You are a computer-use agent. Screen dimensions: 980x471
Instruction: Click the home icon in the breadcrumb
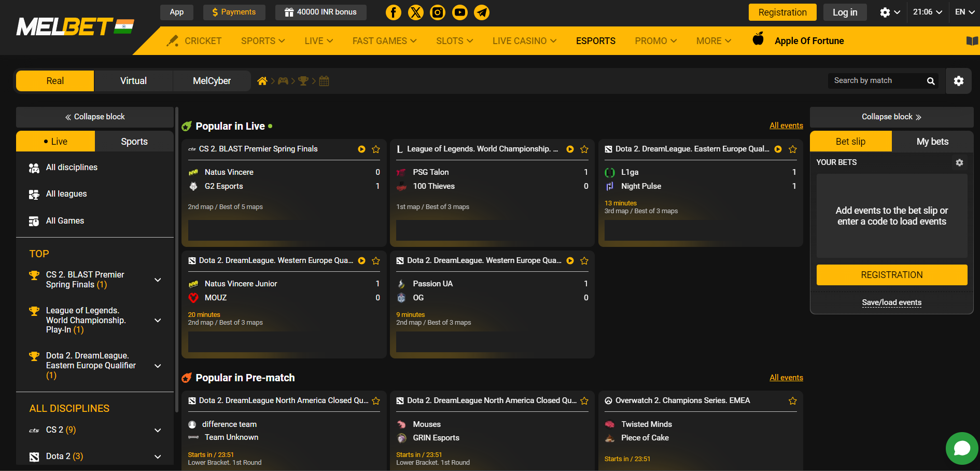[262, 81]
